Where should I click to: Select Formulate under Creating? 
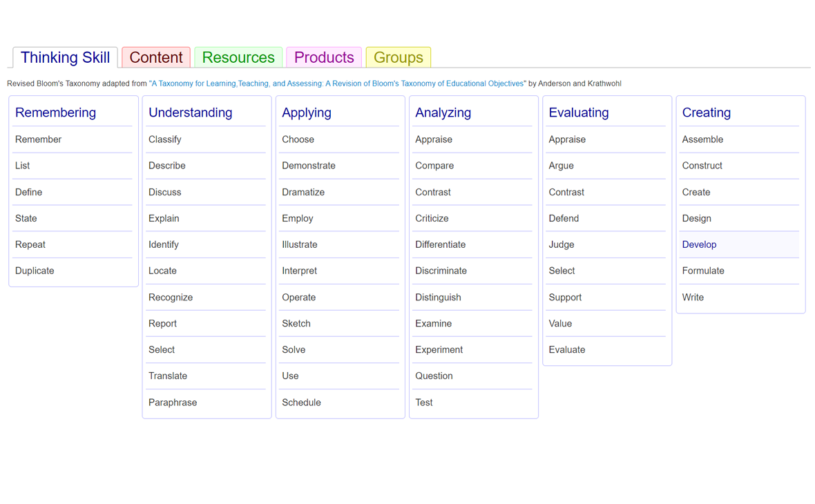703,271
